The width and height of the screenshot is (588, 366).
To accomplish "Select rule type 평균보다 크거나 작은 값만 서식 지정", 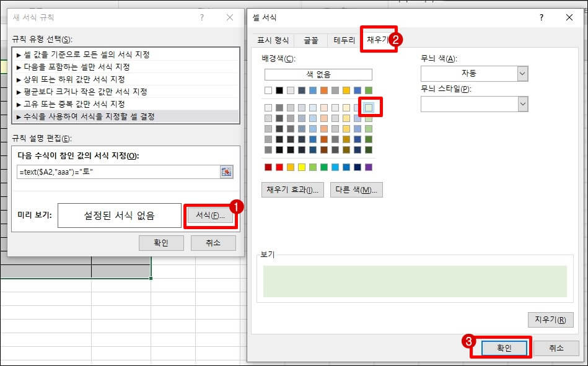I will coord(126,92).
